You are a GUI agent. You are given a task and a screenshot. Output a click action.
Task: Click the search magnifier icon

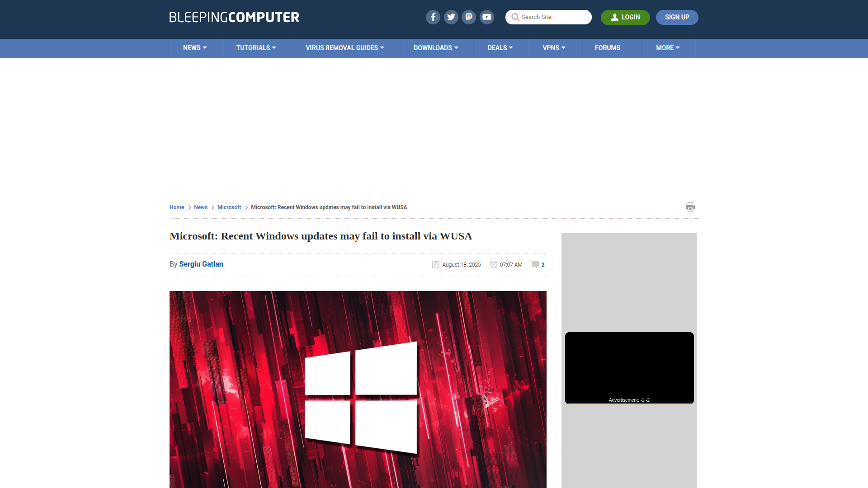pyautogui.click(x=515, y=17)
